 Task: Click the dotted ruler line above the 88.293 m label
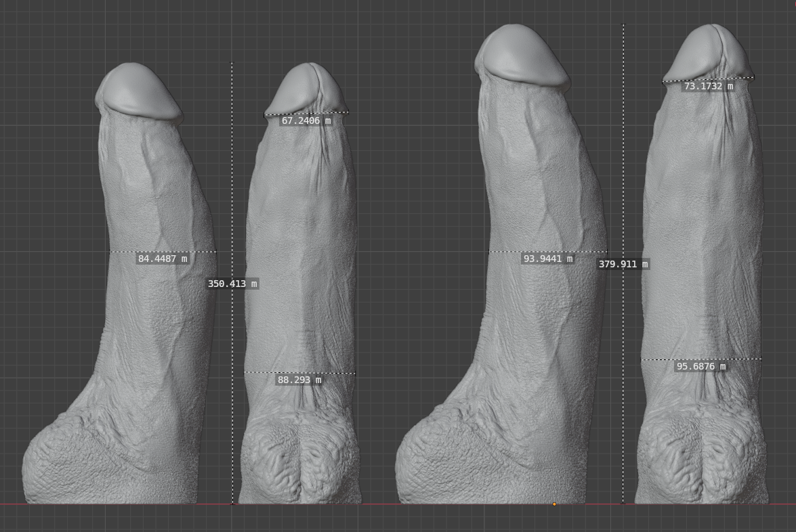[x=299, y=373]
